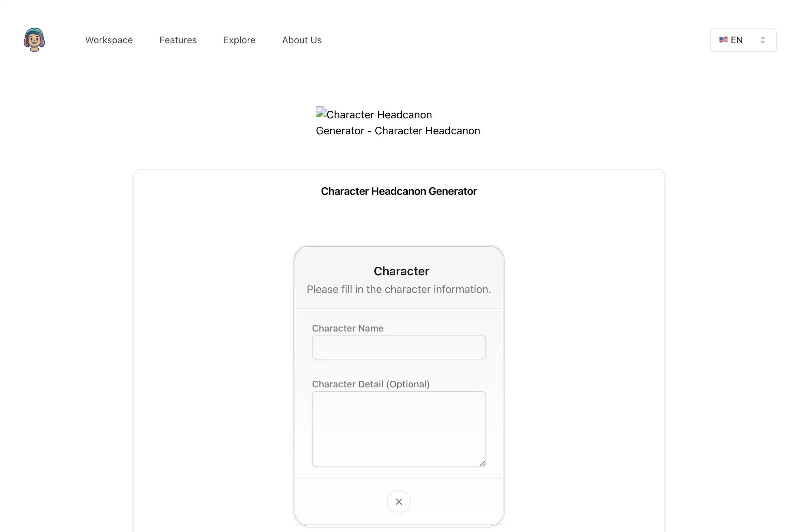Click inside the Character Name input field

tap(398, 347)
